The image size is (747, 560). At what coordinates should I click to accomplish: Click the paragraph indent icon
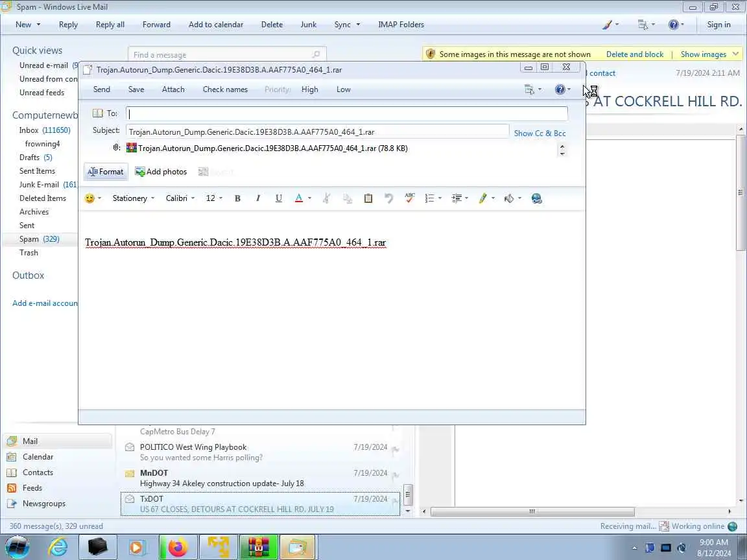tap(456, 198)
